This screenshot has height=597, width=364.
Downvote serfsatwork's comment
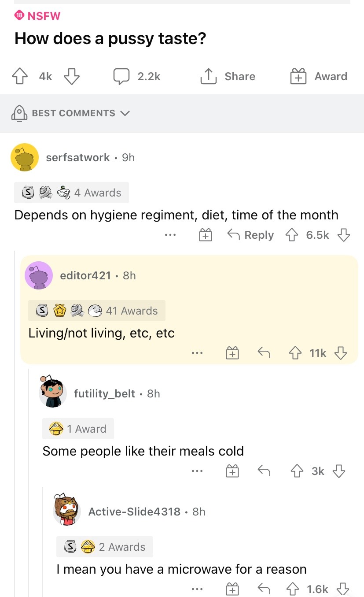[x=343, y=235]
